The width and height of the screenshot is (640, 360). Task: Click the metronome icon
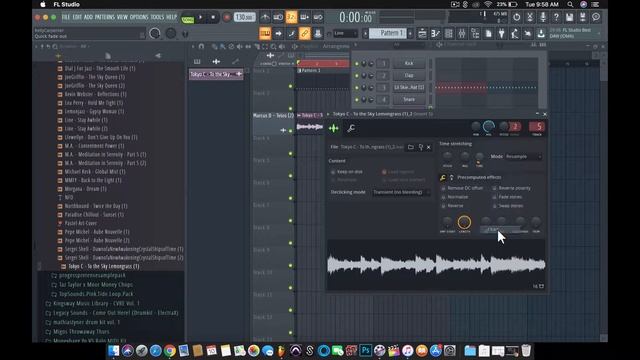click(265, 17)
